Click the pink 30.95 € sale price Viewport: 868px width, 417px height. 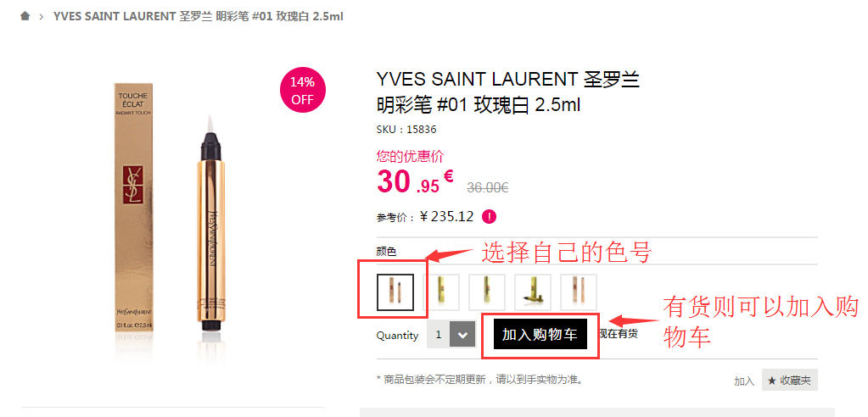tap(415, 181)
